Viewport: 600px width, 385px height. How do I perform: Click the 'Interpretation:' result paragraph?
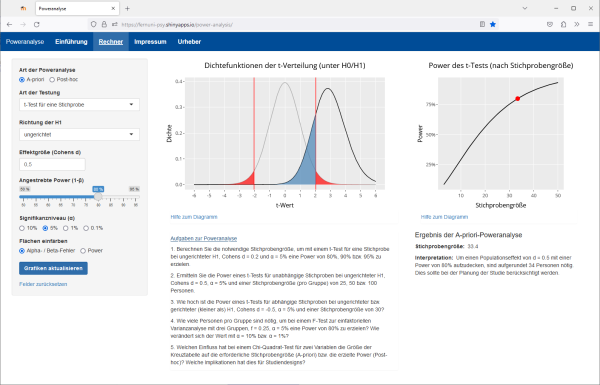pyautogui.click(x=494, y=265)
